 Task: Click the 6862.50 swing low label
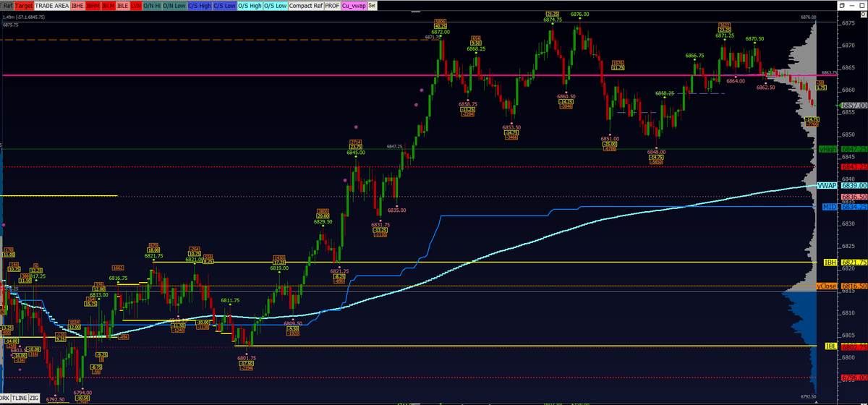pos(765,88)
